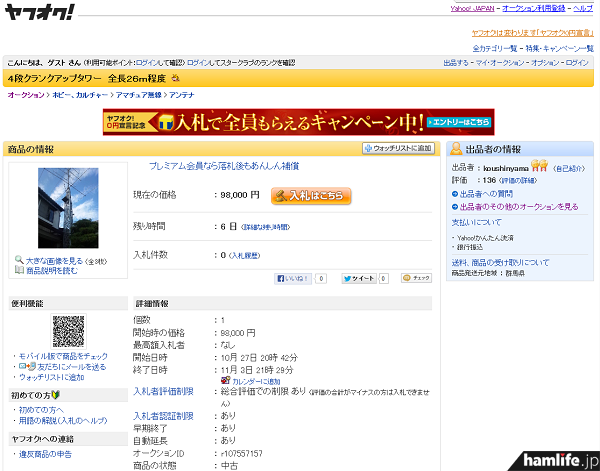Click the orange チェック button

click(x=416, y=278)
